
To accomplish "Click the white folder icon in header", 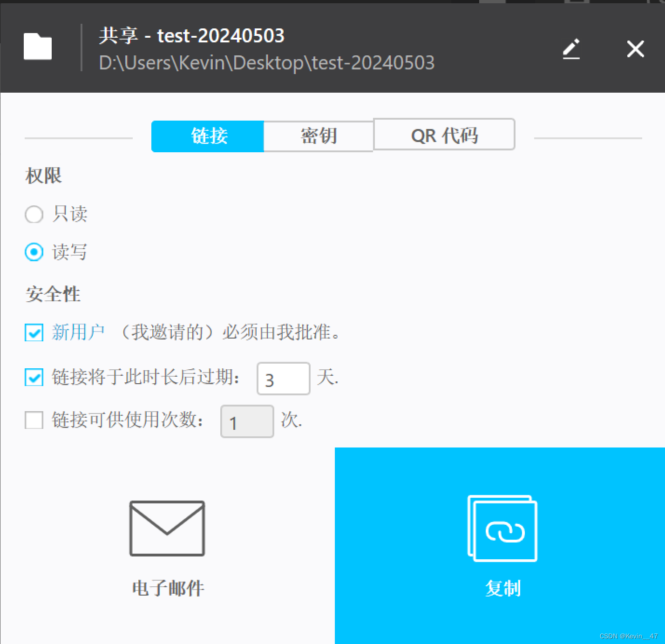I will pyautogui.click(x=38, y=47).
